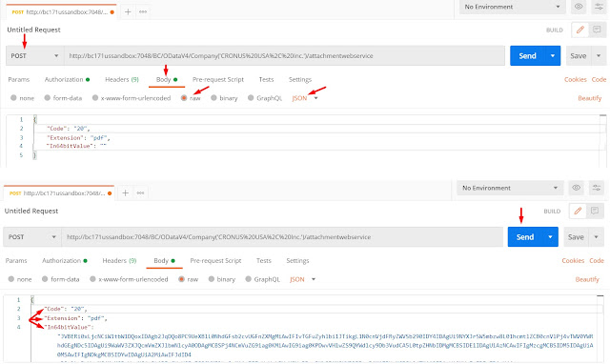Open POST method dropdown in lower window
This screenshot has height=364, width=610.
coord(32,237)
